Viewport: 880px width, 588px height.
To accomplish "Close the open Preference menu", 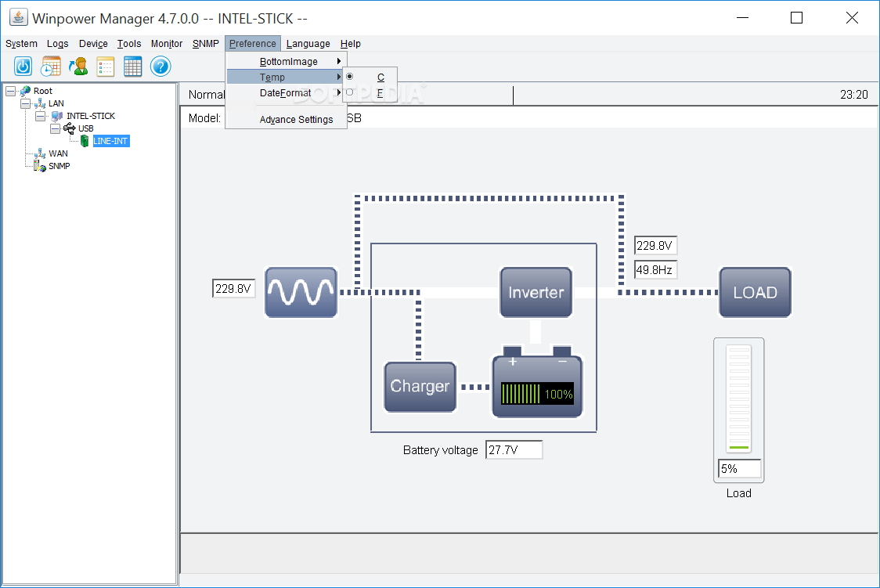I will [253, 44].
